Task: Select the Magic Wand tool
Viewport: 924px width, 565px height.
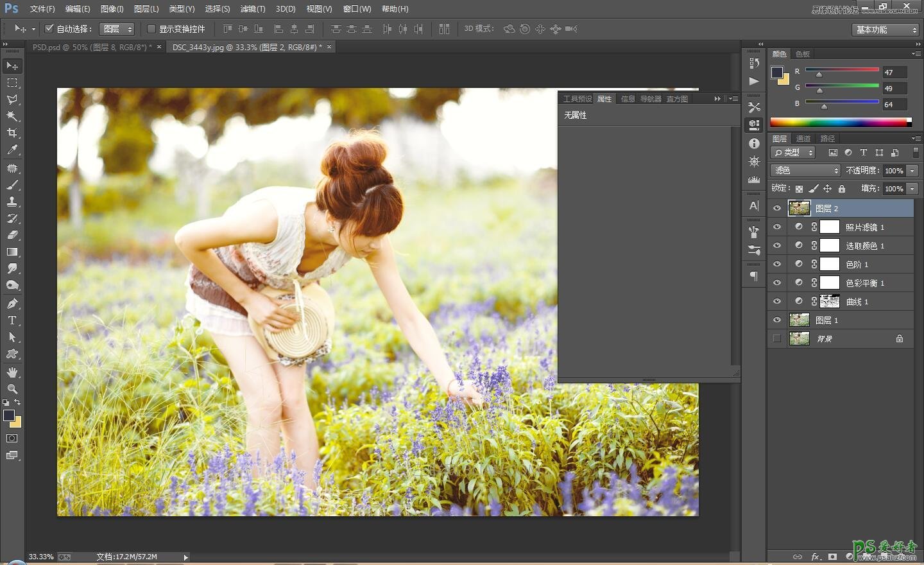Action: [x=12, y=116]
